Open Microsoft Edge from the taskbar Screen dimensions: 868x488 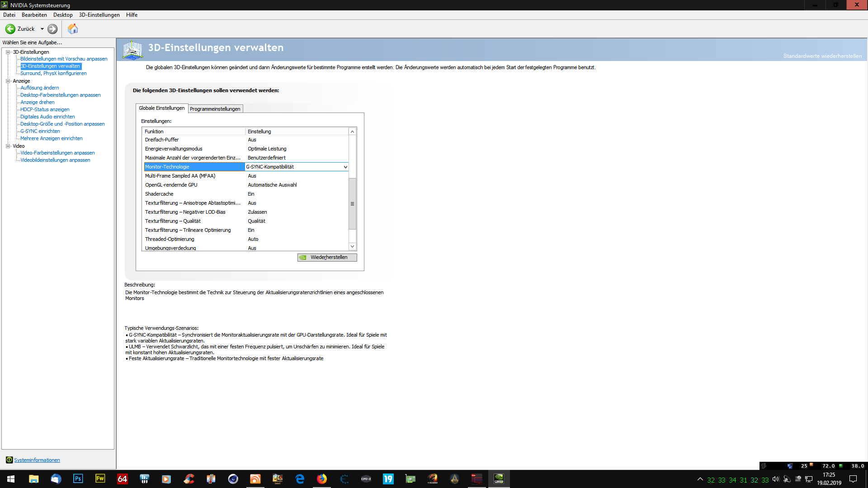[x=299, y=479]
